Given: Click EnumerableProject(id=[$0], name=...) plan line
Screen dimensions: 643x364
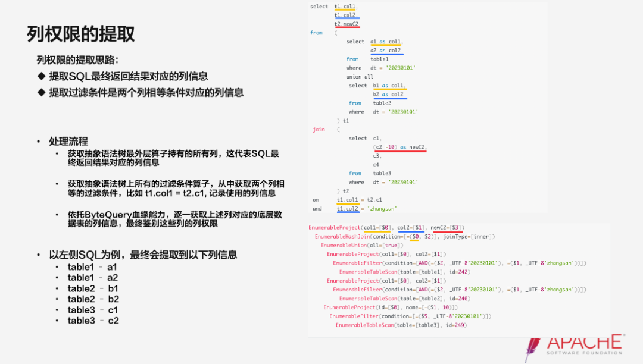Looking at the screenshot, I should [391, 307].
